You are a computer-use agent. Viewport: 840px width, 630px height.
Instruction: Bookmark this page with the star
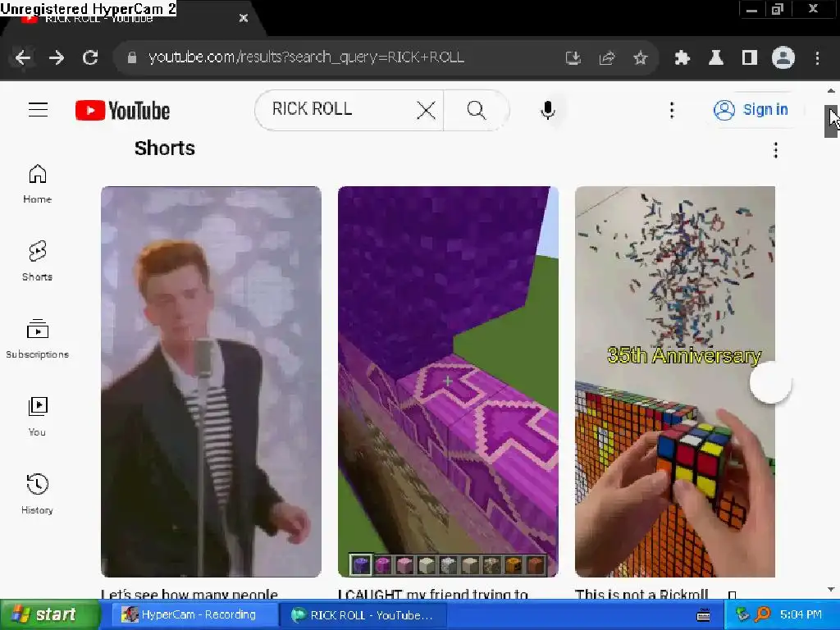pos(640,58)
